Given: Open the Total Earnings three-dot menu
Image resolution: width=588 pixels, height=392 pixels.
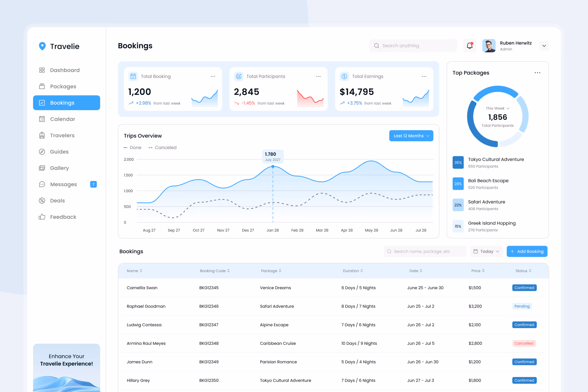Looking at the screenshot, I should [424, 76].
